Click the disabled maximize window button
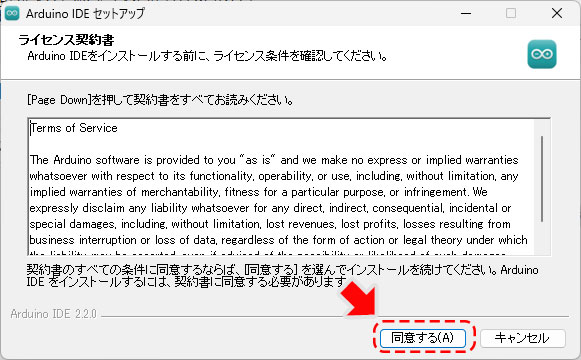The height and width of the screenshot is (360, 581). tap(511, 13)
